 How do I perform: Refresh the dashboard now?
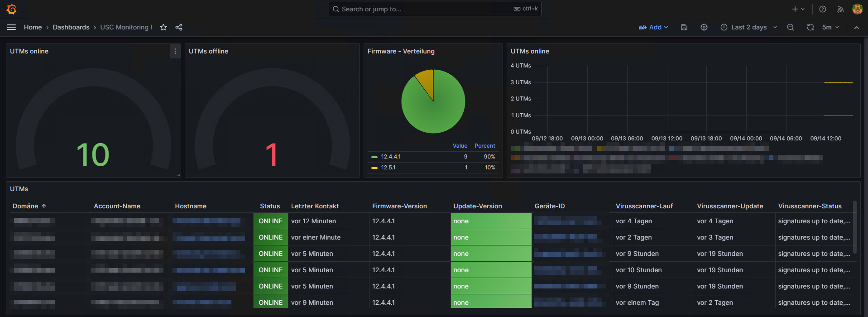810,27
